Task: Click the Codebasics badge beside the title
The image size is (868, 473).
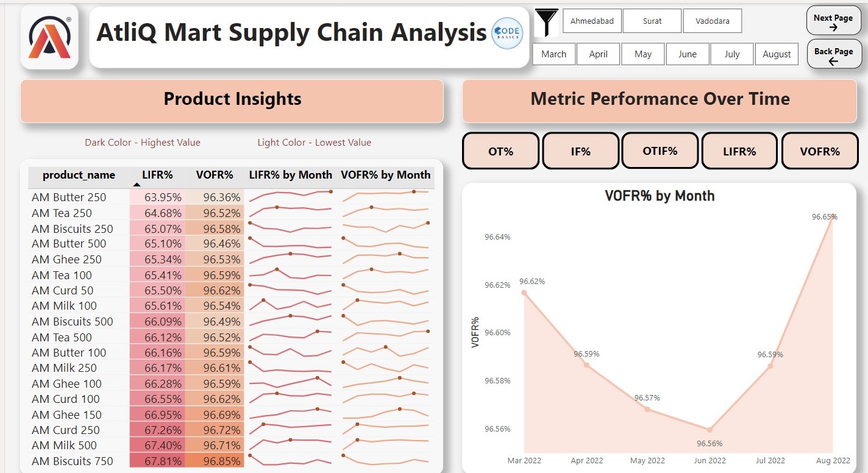Action: coord(507,33)
